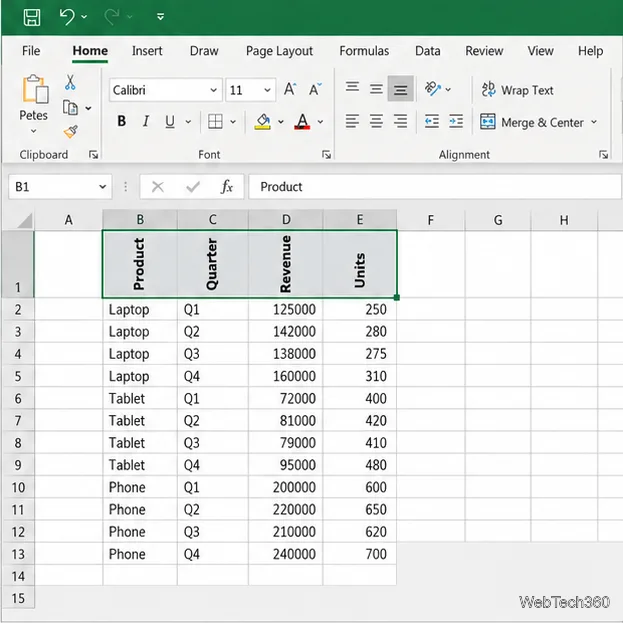Select column F header
Image resolution: width=623 pixels, height=623 pixels.
(431, 220)
